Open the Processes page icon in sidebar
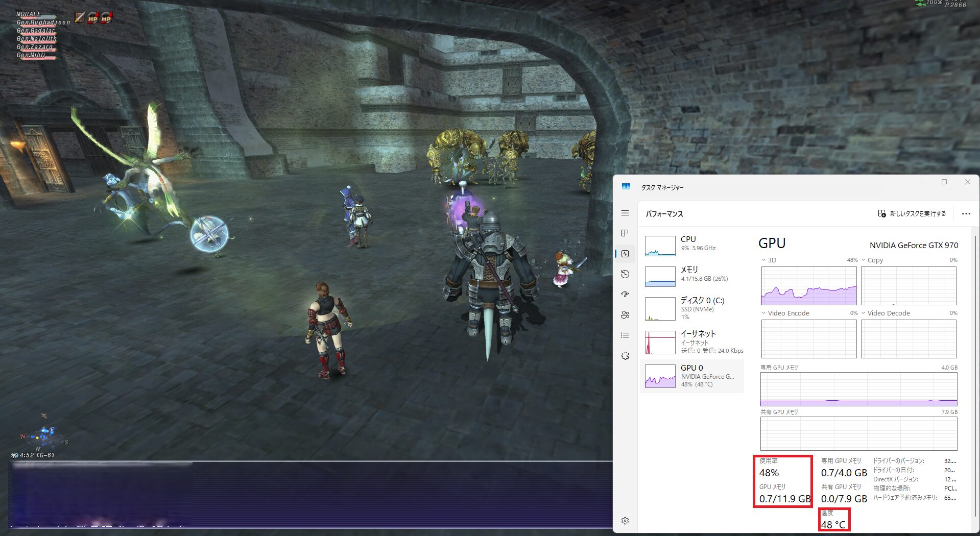Viewport: 980px width, 536px height. click(x=625, y=233)
